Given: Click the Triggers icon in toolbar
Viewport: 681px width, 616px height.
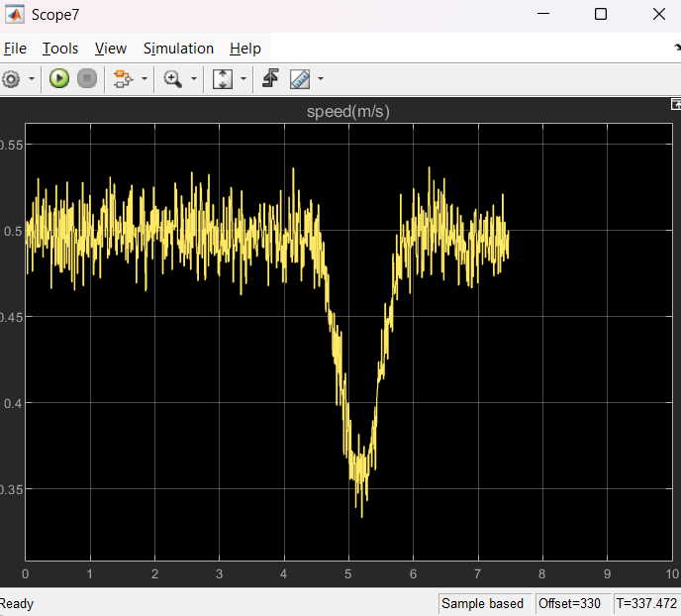Looking at the screenshot, I should pyautogui.click(x=270, y=78).
